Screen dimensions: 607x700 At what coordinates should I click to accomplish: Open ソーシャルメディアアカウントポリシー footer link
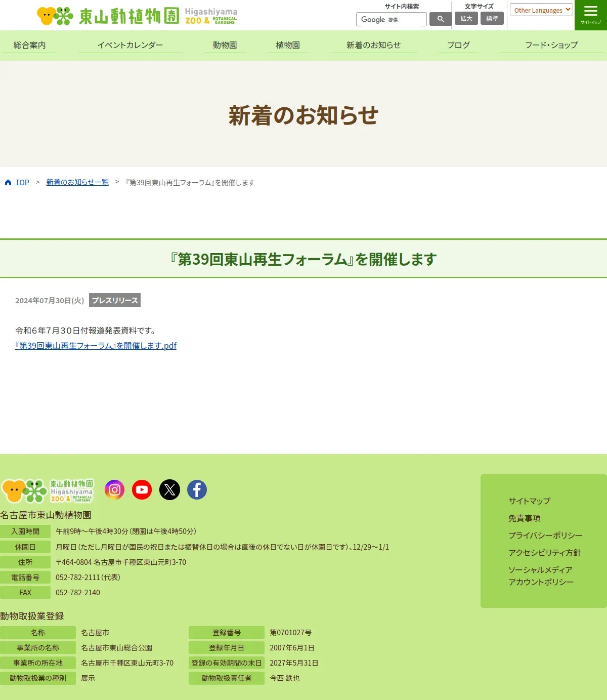coord(541,576)
